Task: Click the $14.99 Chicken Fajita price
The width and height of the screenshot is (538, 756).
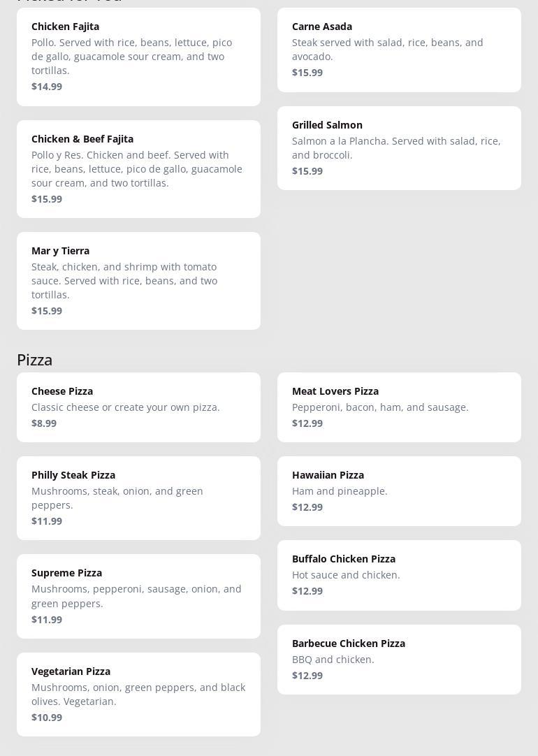Action: (x=47, y=87)
